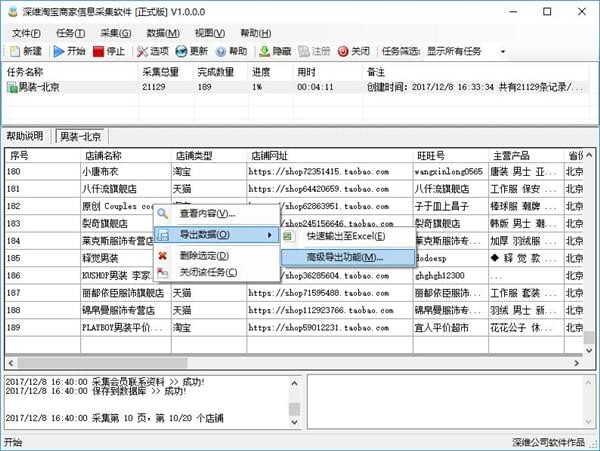The width and height of the screenshot is (600, 451).
Task: Click the application icon in title bar
Action: 13,11
